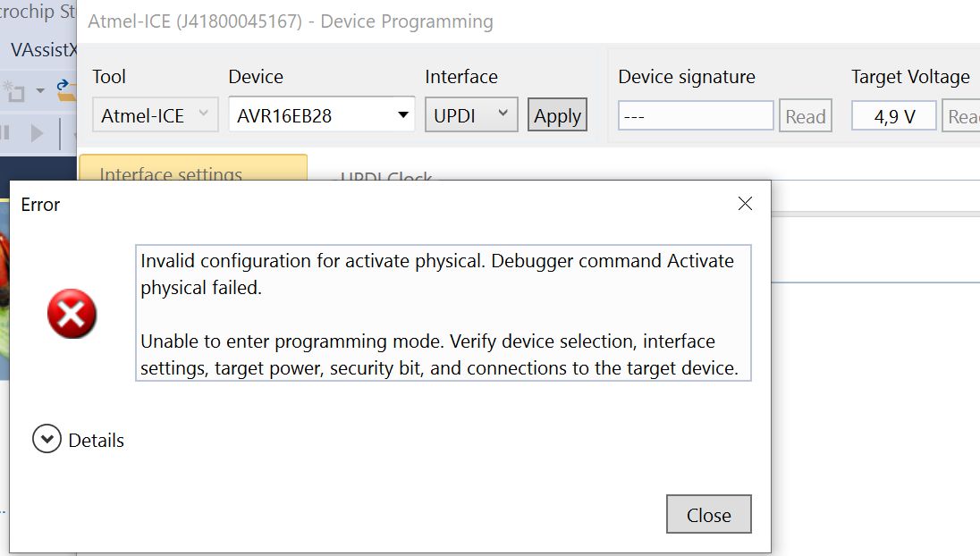Click inside the error message text box
This screenshot has width=980, height=556.
(444, 313)
